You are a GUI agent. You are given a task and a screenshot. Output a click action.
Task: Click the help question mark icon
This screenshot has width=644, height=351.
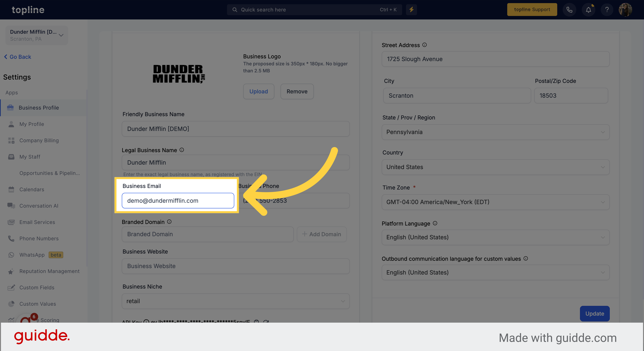click(x=607, y=10)
